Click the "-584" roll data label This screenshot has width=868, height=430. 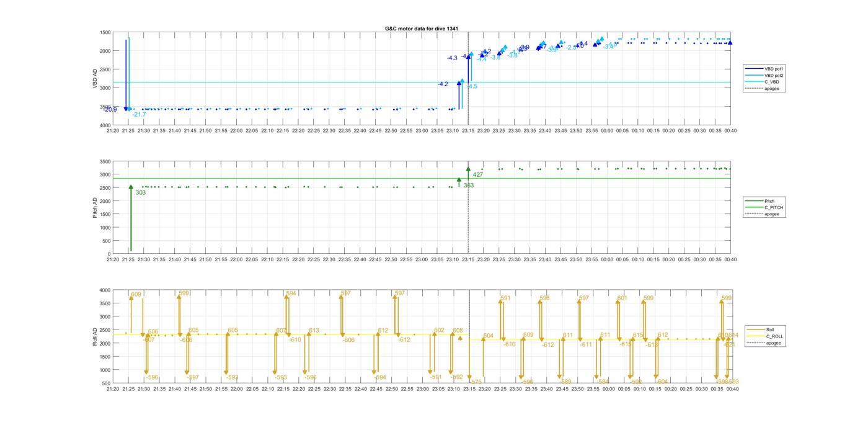(x=603, y=382)
